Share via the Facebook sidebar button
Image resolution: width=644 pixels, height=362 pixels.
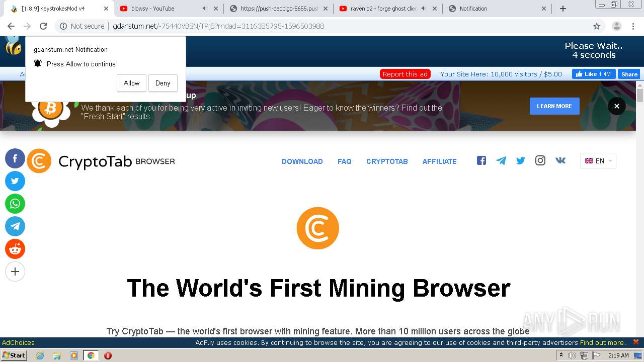15,159
